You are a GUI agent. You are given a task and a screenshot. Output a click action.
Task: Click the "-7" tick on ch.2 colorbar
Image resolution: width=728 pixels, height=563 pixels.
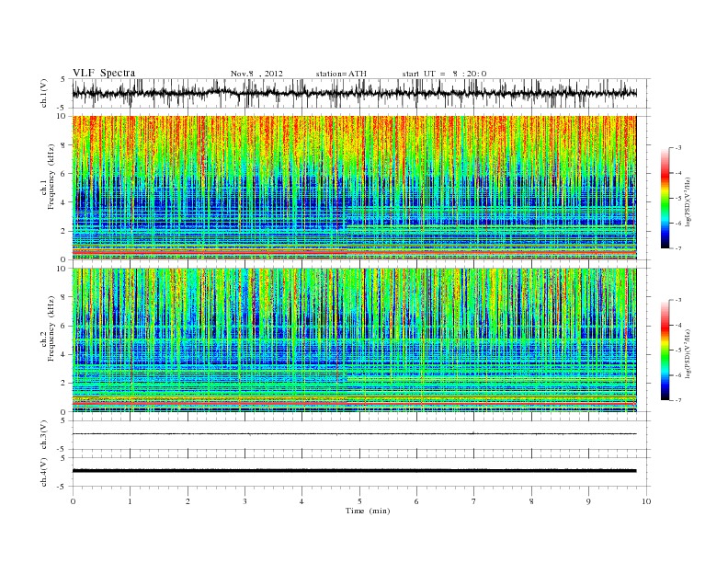coord(677,400)
